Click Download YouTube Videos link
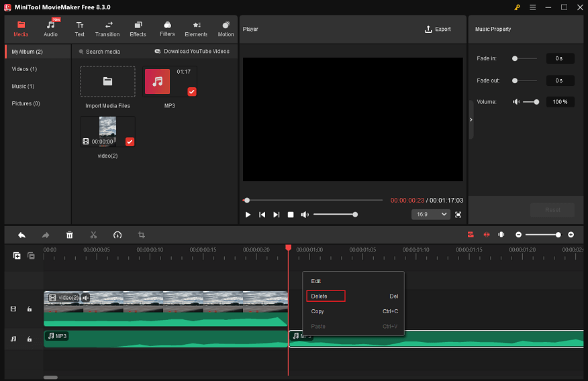This screenshot has width=588, height=381. point(192,52)
